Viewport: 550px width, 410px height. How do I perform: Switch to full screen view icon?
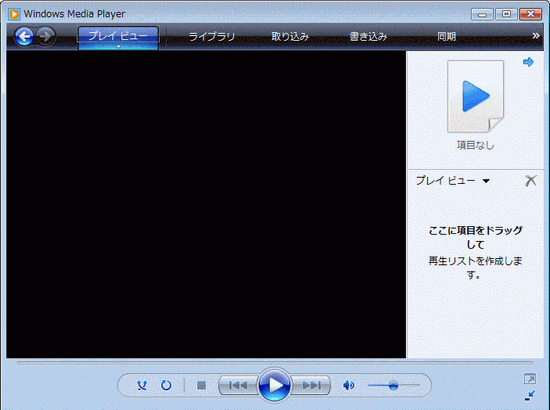click(530, 379)
